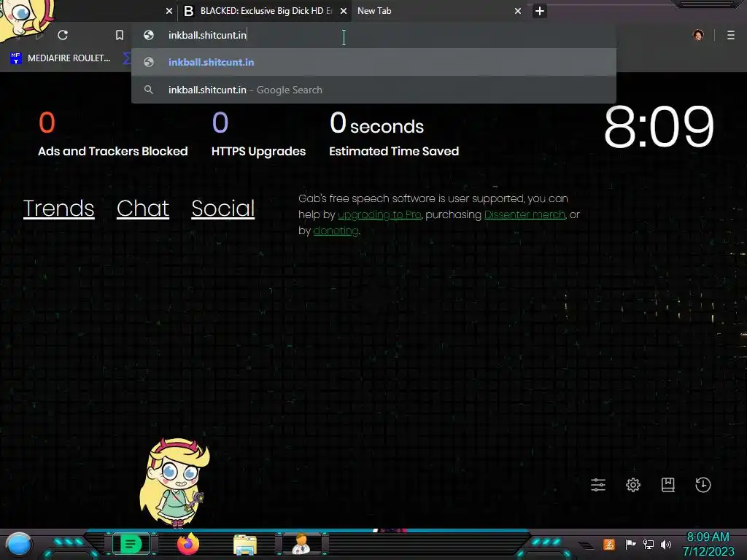The image size is (747, 560).
Task: Click the globe icon beside highlighted suggestion
Action: click(149, 62)
